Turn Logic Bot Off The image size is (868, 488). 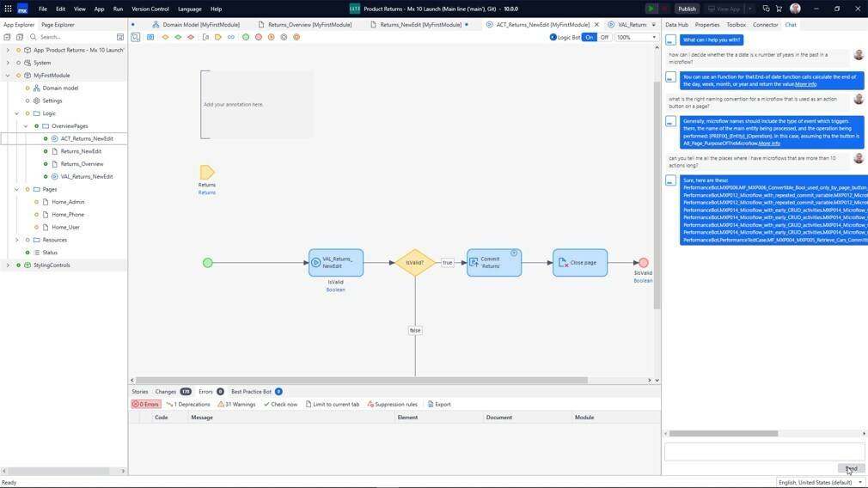(604, 37)
